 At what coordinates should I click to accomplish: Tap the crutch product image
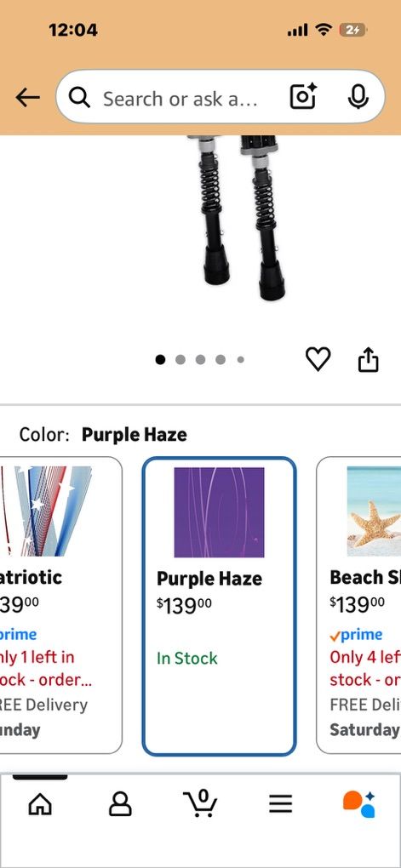[238, 217]
